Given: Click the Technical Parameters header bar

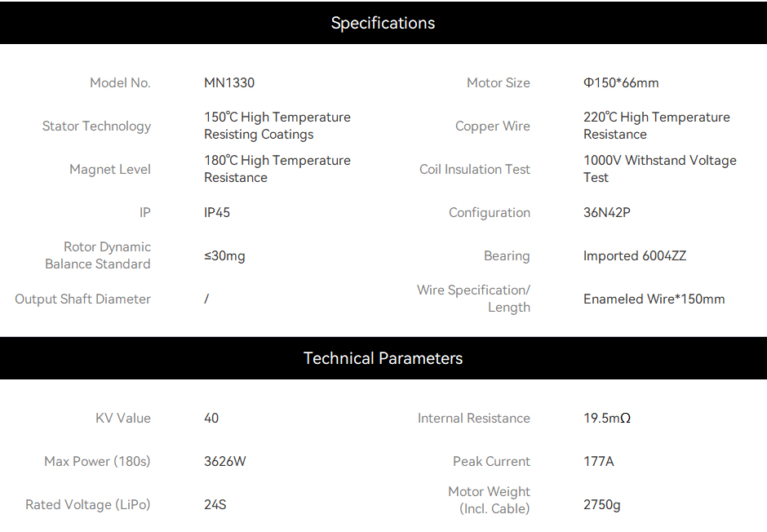Looking at the screenshot, I should click(383, 358).
